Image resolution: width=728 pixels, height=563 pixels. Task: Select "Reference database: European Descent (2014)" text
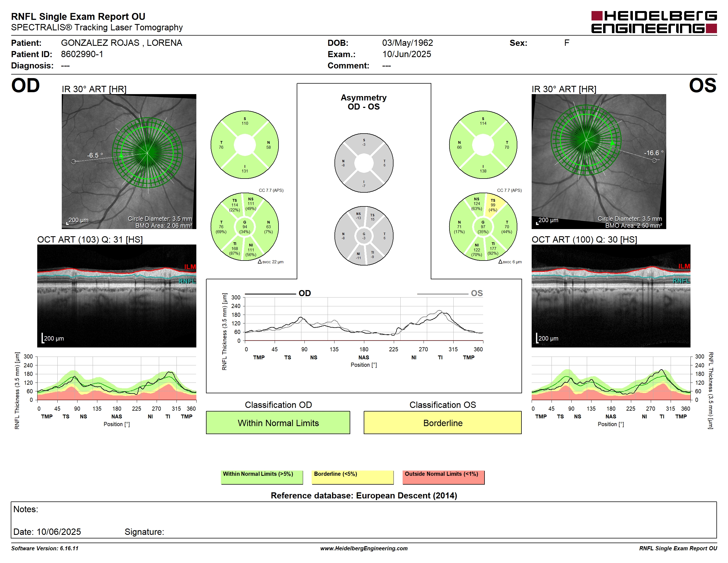tap(364, 495)
